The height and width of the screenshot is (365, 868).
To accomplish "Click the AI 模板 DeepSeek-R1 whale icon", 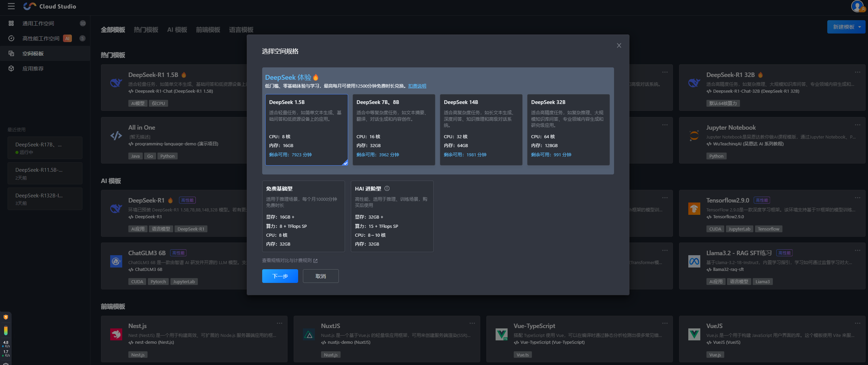I will tap(116, 208).
